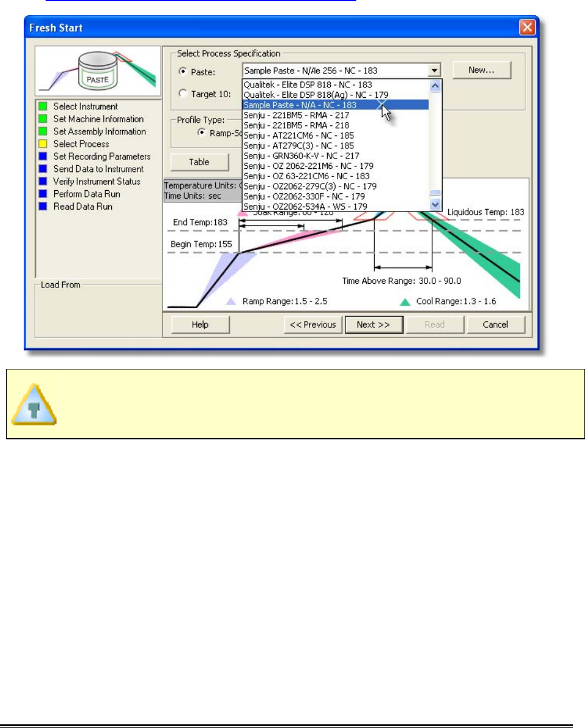Click the Set Assembly Information step
Viewport: 585px width, 728px height.
pos(100,131)
